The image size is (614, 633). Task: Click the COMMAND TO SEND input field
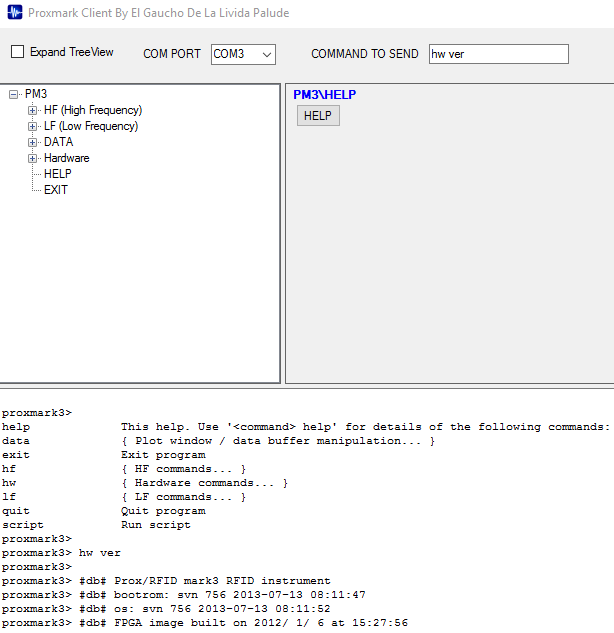(x=499, y=54)
